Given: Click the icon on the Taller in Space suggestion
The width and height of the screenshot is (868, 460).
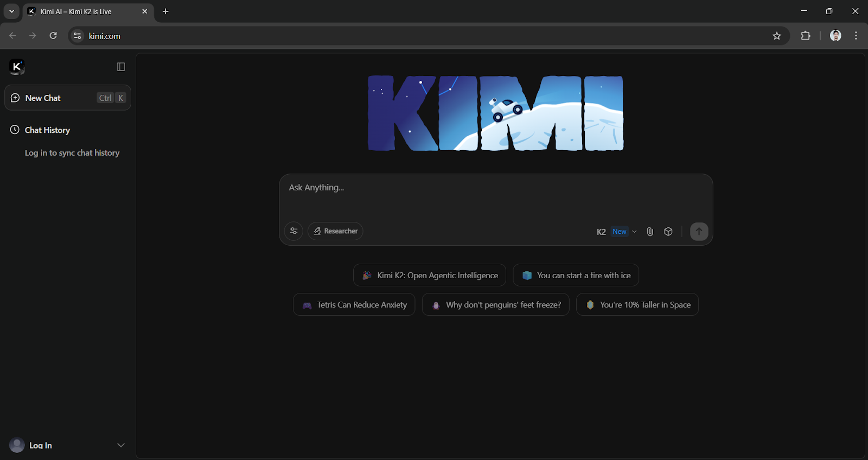Looking at the screenshot, I should (590, 305).
